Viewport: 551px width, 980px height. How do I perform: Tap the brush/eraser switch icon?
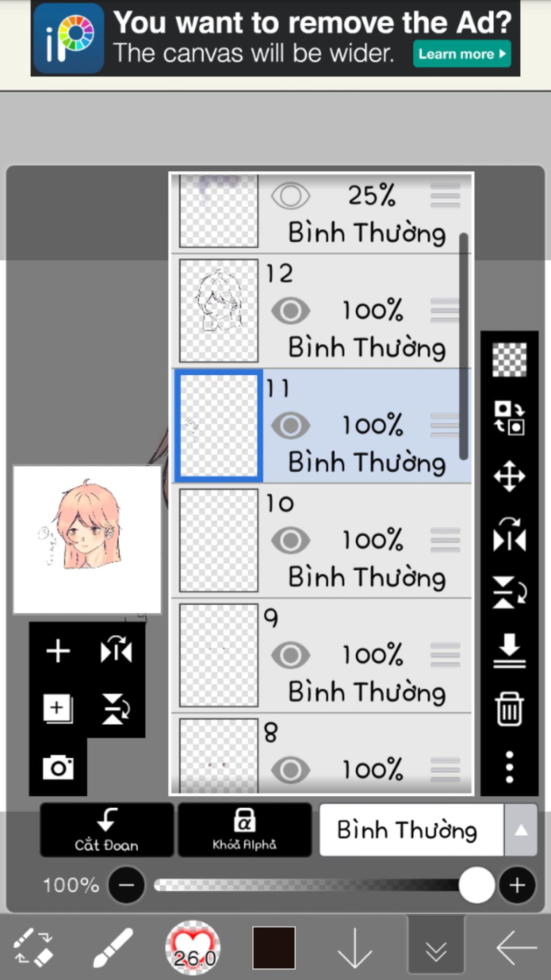click(33, 948)
